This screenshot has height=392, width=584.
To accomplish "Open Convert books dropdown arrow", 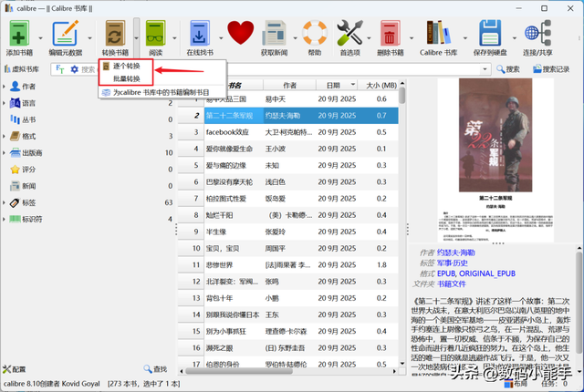I will (x=136, y=38).
